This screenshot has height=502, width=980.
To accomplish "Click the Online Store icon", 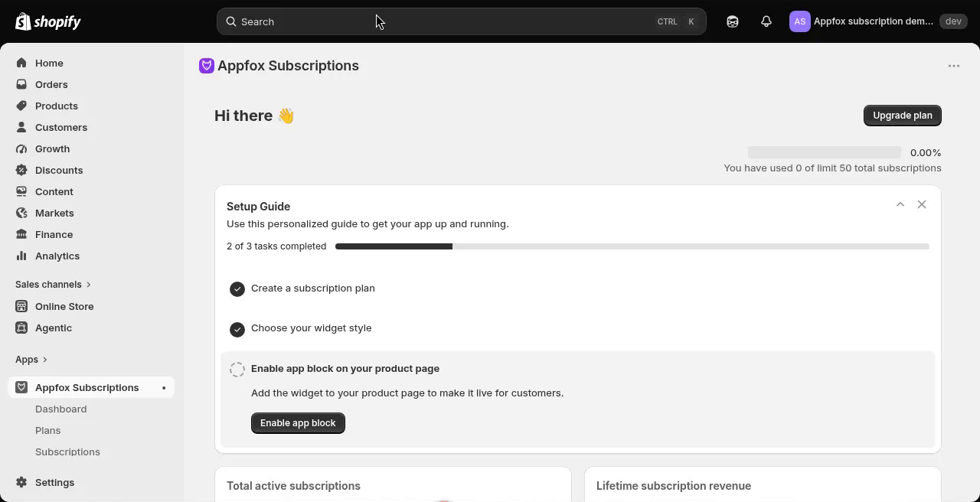I will point(21,306).
